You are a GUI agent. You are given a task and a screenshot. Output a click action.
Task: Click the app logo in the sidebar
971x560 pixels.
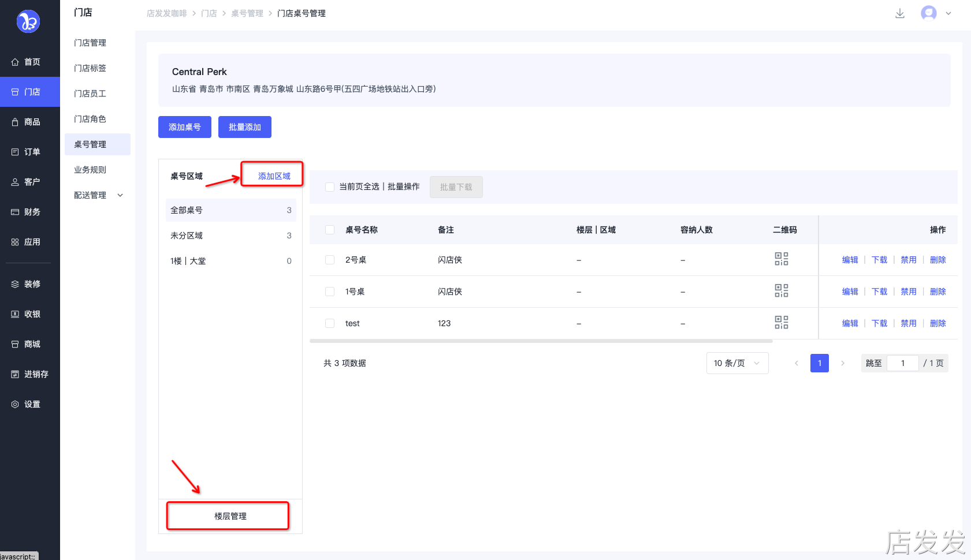tap(28, 22)
